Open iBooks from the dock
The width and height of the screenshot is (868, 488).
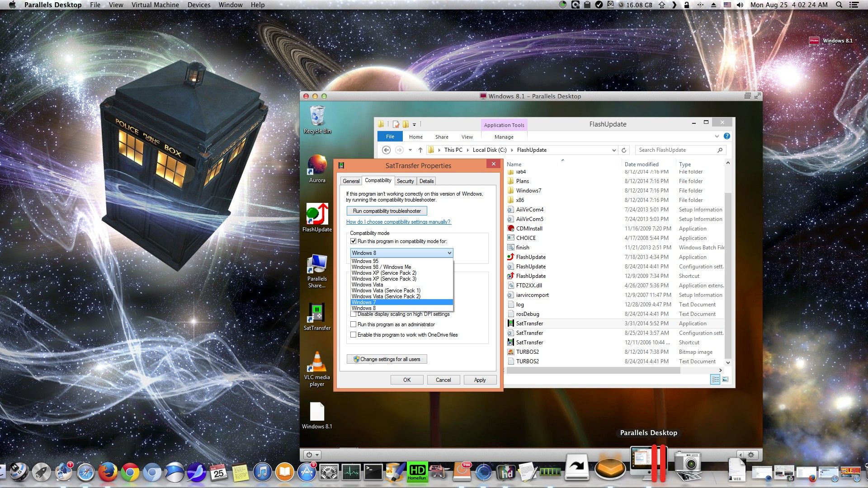point(284,473)
